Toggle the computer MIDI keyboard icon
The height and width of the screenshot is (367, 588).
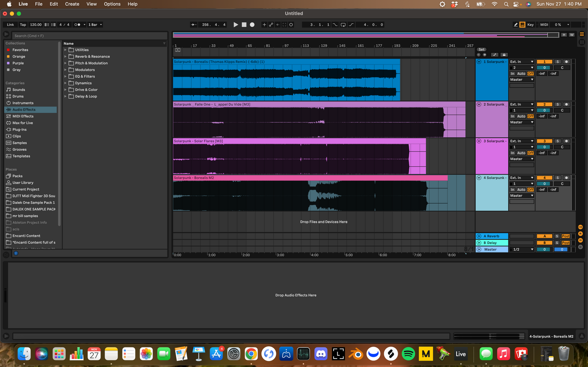coord(522,25)
